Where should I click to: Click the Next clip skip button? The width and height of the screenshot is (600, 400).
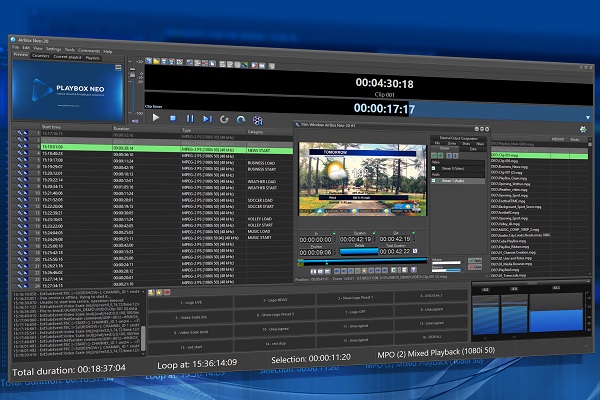click(x=207, y=119)
